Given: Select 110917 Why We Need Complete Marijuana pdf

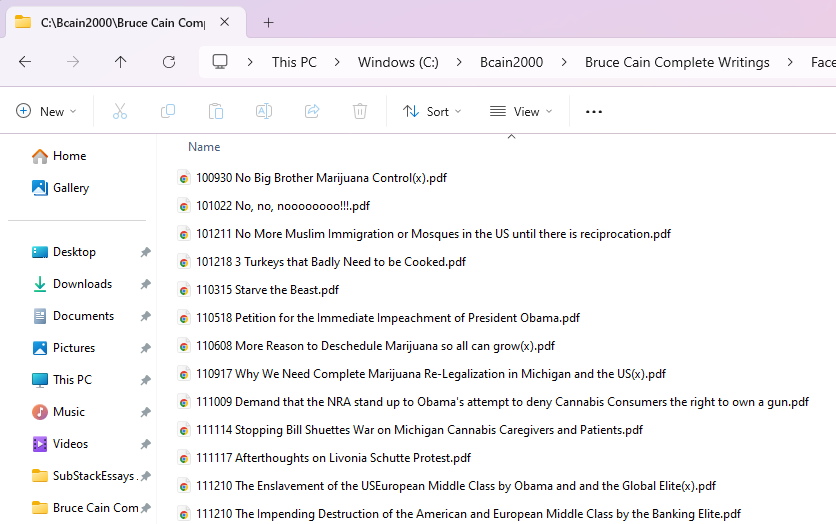Looking at the screenshot, I should coord(431,374).
